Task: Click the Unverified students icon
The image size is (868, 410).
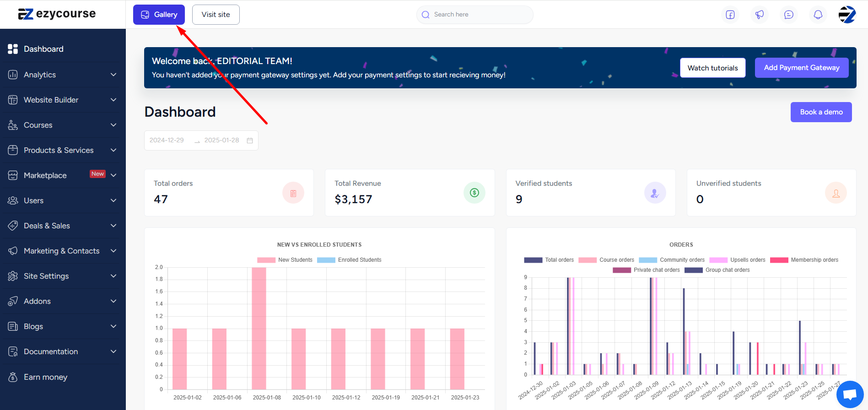Action: pos(836,193)
